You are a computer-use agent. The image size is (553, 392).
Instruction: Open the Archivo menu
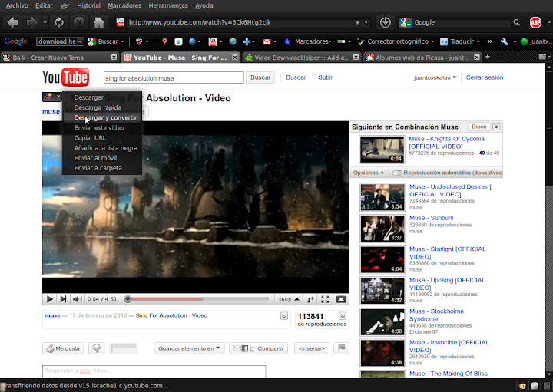(17, 5)
